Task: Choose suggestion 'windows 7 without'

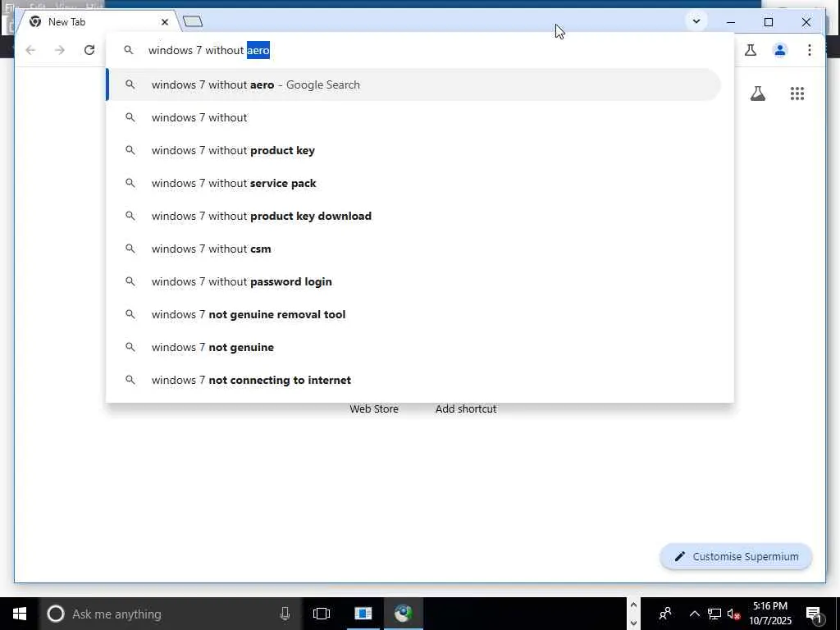Action: (x=414, y=117)
